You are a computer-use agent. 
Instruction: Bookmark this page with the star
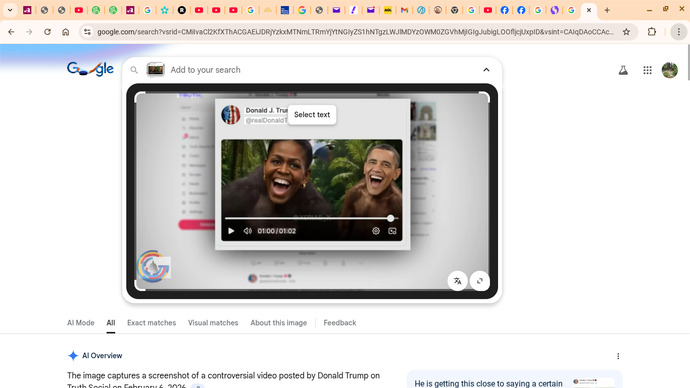(x=626, y=32)
